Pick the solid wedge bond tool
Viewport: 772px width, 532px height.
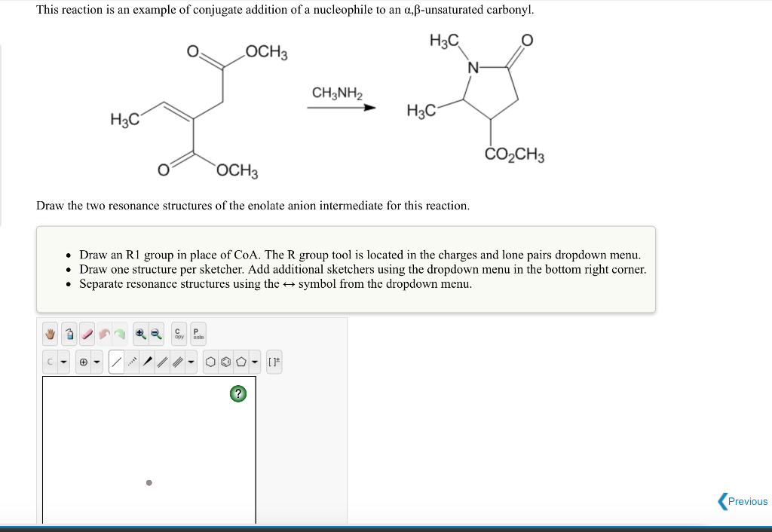pos(147,361)
